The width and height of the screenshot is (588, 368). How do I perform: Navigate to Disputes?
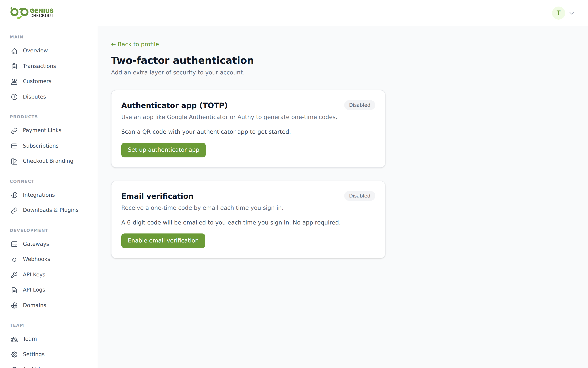point(34,97)
